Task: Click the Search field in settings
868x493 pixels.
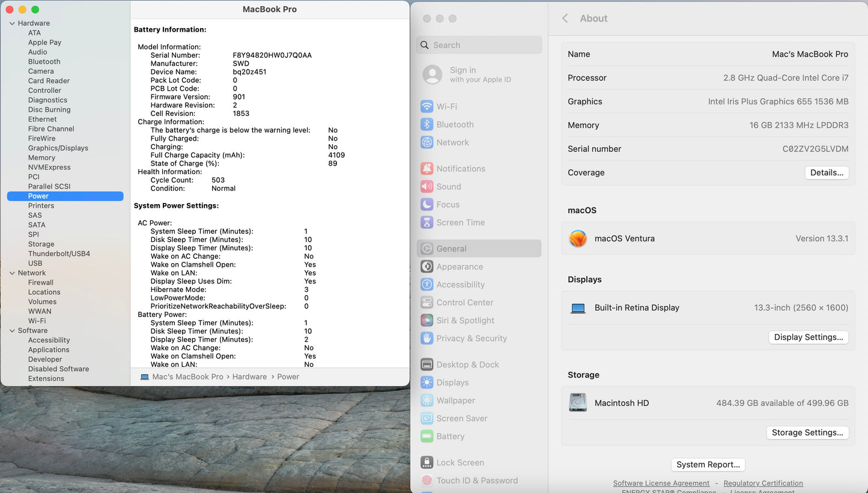Action: click(479, 44)
